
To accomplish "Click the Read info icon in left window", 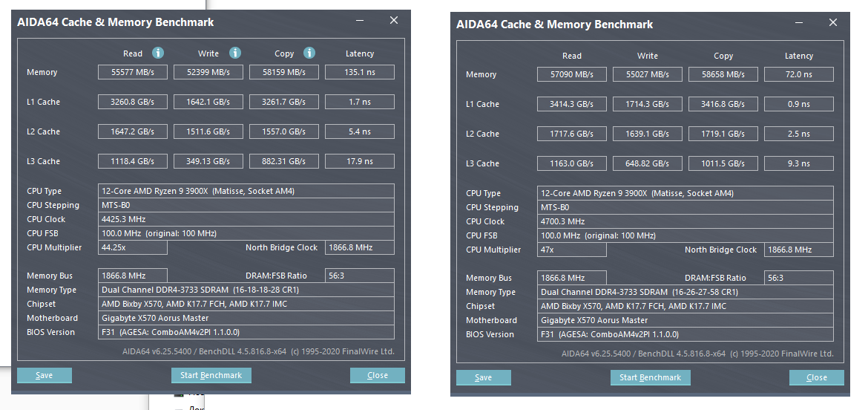I will [x=158, y=53].
